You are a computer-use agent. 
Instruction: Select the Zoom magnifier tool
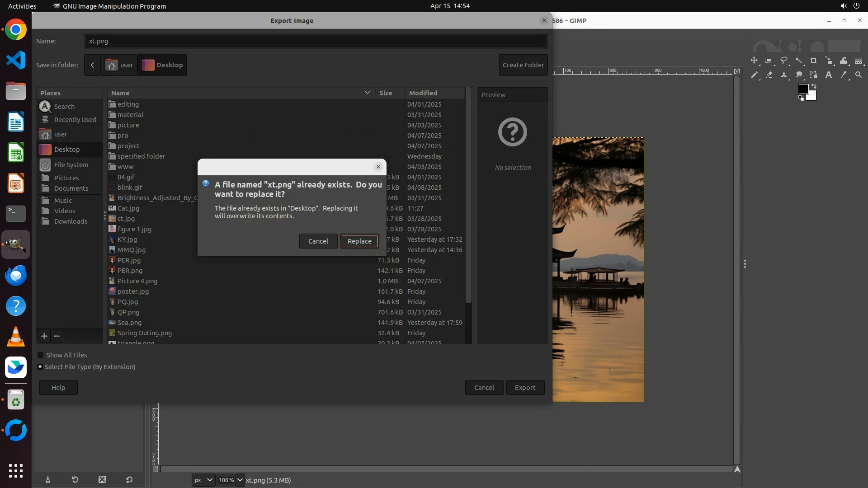click(x=859, y=75)
